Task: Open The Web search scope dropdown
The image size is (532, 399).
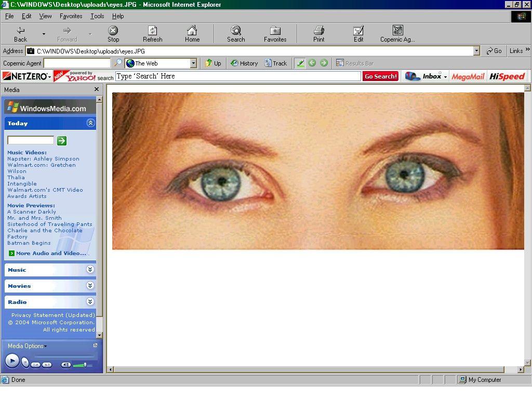Action: [193, 63]
